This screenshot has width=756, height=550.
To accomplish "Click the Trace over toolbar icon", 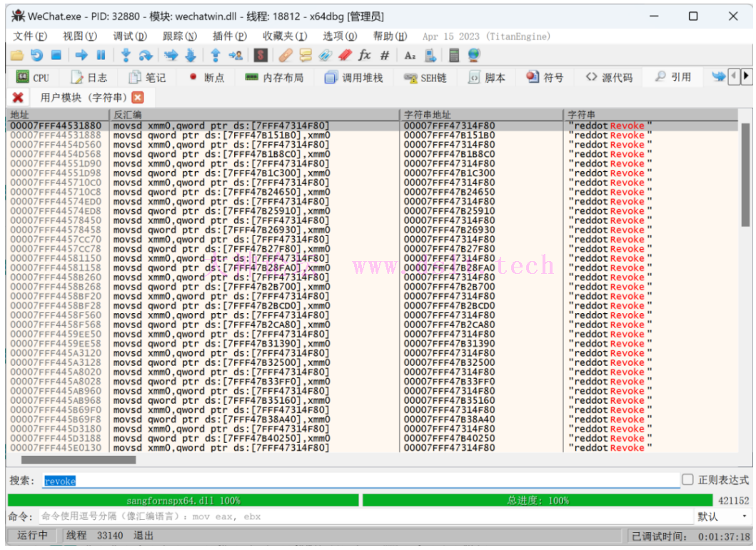I will coord(191,56).
